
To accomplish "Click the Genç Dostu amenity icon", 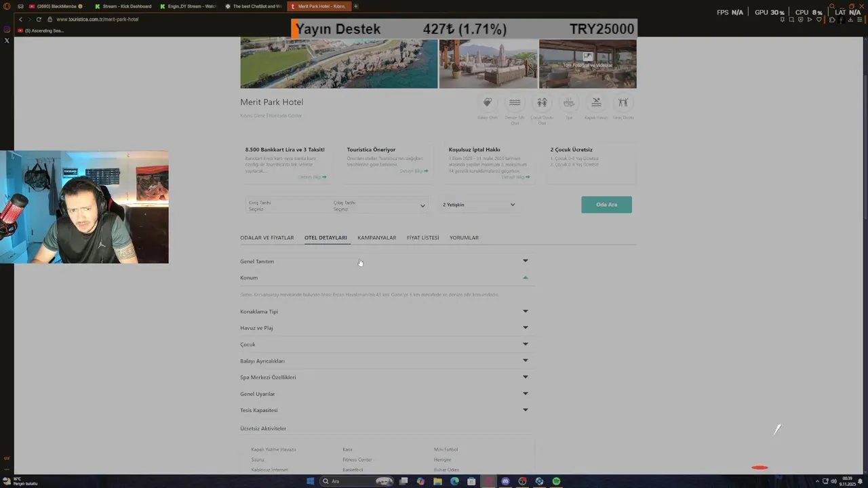I will point(623,102).
